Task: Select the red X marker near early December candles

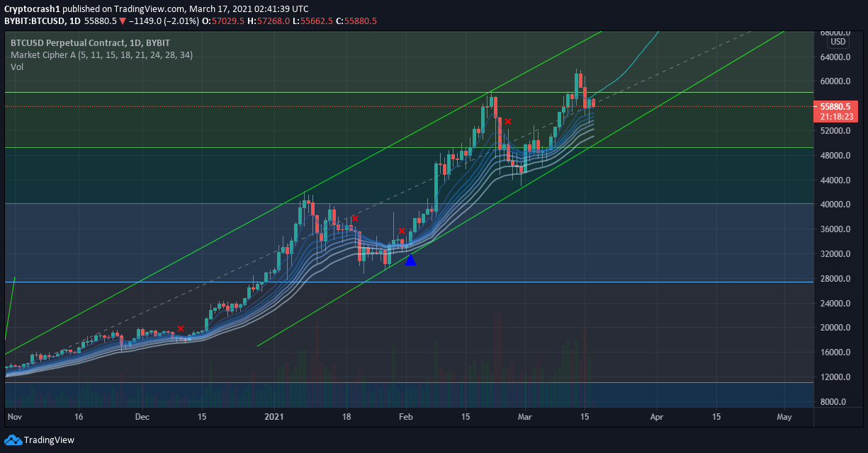Action: (x=181, y=328)
